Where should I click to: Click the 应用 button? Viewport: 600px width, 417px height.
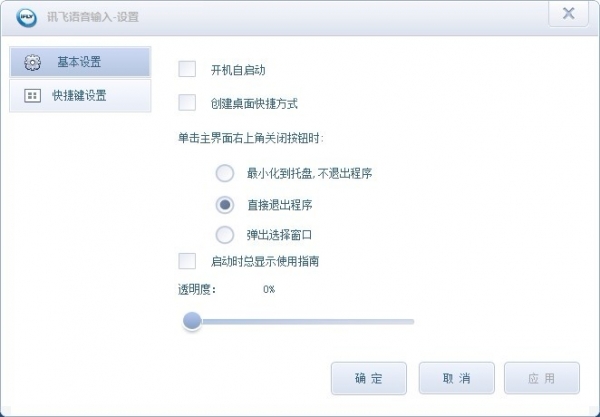click(543, 379)
